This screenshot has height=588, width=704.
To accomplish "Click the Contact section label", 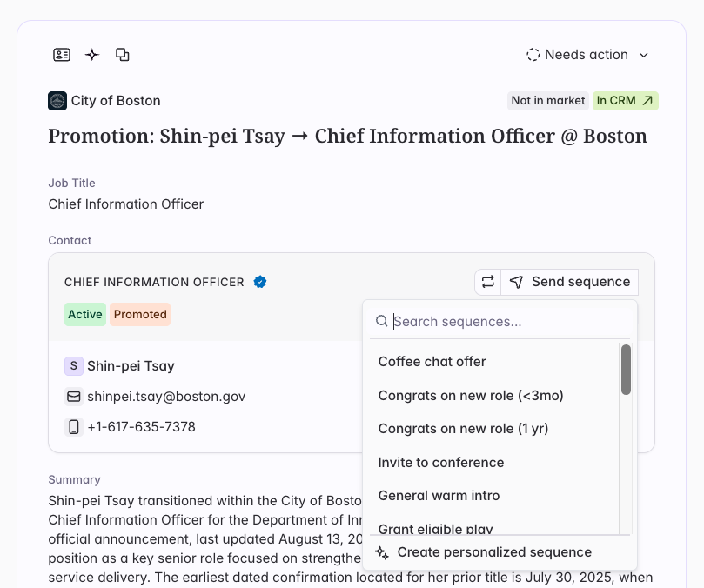I will click(70, 241).
